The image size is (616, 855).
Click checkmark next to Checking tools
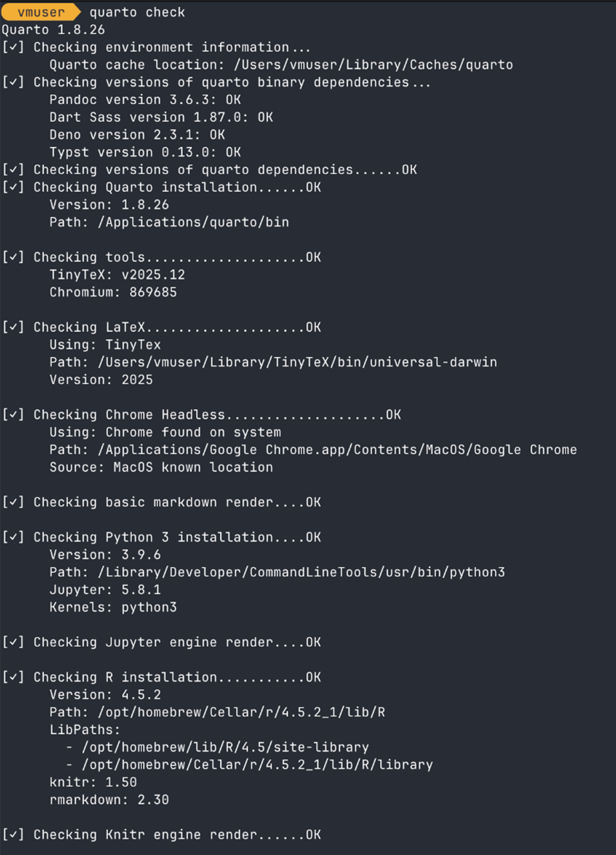point(13,257)
